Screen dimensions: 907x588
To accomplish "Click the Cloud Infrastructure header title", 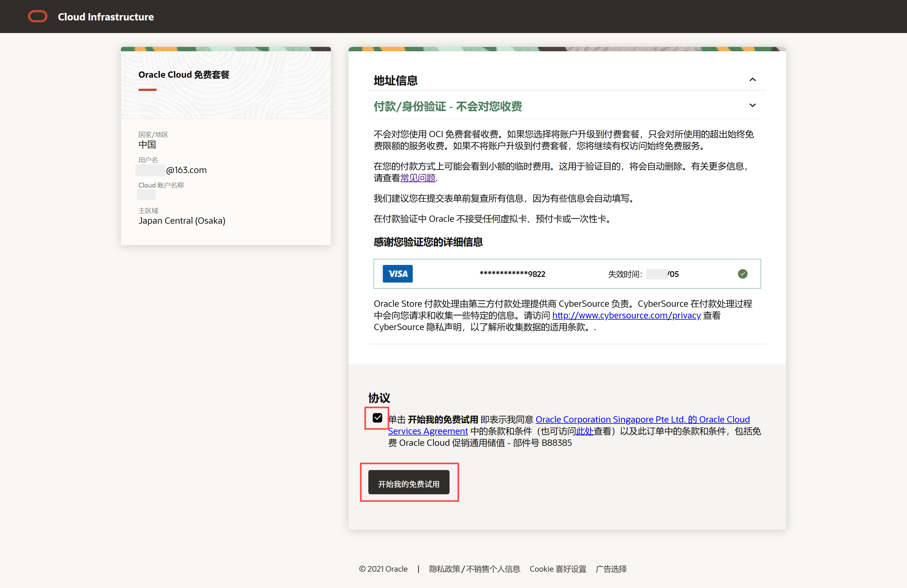I will (105, 17).
